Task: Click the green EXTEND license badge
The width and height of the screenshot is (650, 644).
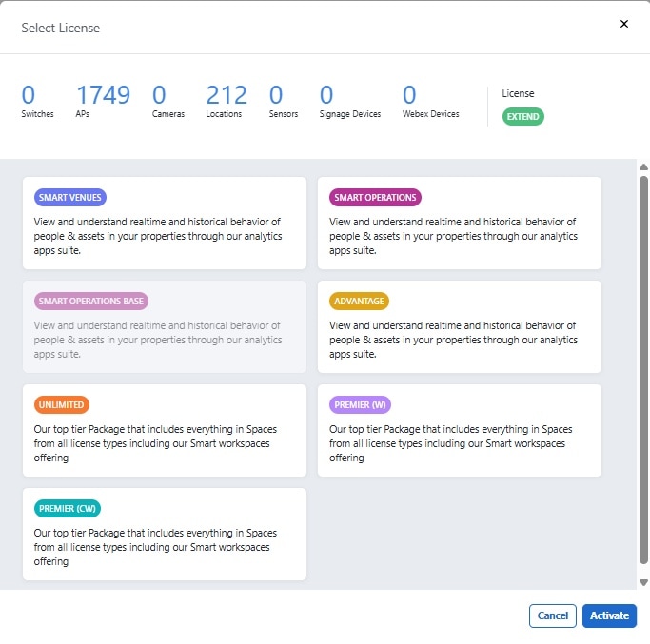Action: pyautogui.click(x=523, y=117)
